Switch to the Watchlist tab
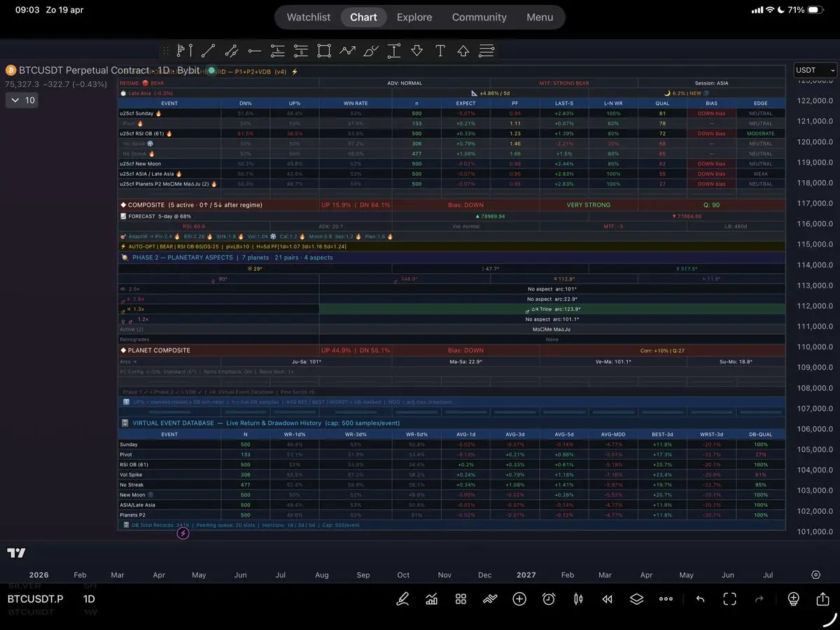Viewport: 840px width, 630px height. point(309,17)
